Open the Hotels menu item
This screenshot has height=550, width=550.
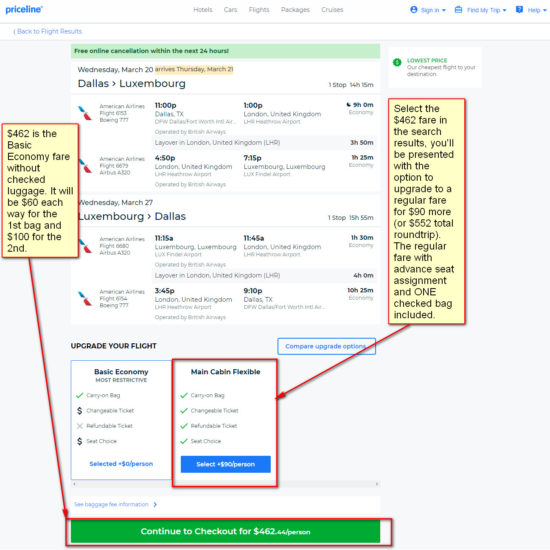[x=203, y=10]
